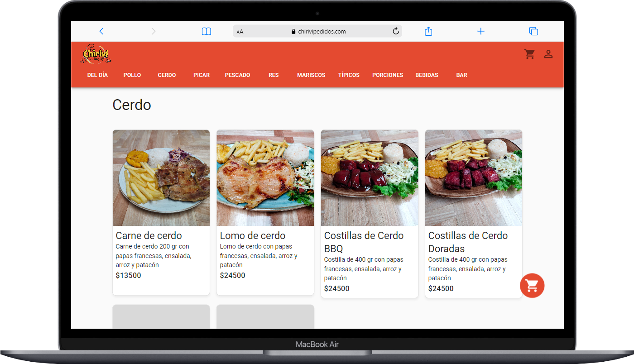This screenshot has width=634, height=364.
Task: Open the AA text size controls
Action: tap(240, 31)
